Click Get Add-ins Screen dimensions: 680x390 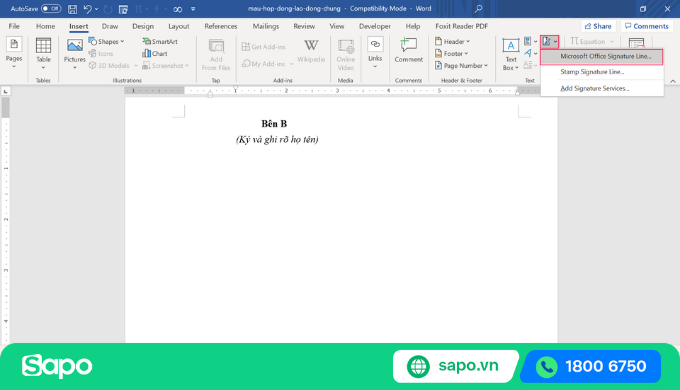point(264,47)
